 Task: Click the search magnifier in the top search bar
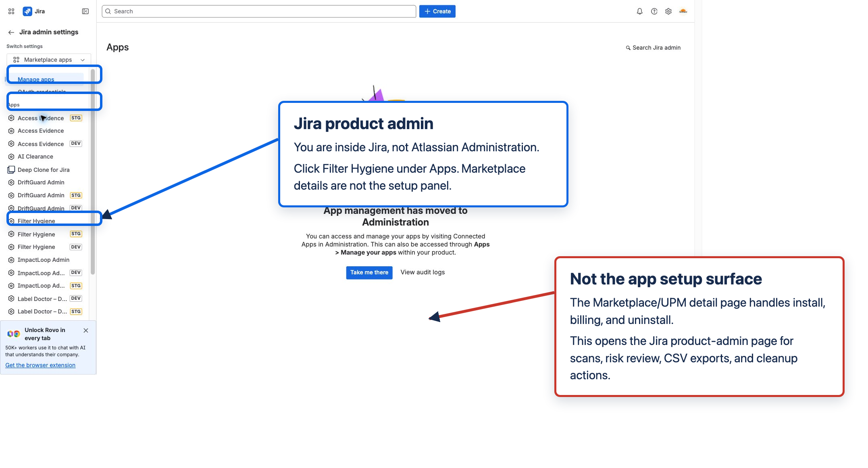(x=108, y=11)
